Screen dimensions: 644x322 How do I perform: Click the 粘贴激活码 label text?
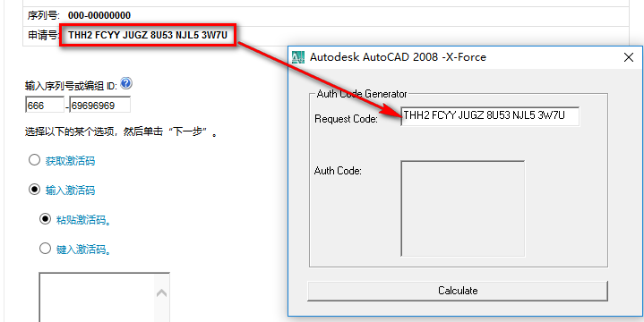84,220
